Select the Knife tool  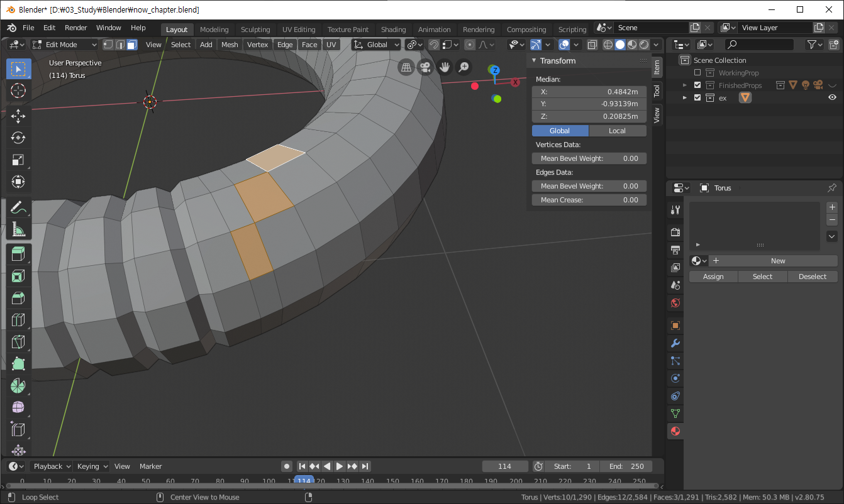[18, 342]
